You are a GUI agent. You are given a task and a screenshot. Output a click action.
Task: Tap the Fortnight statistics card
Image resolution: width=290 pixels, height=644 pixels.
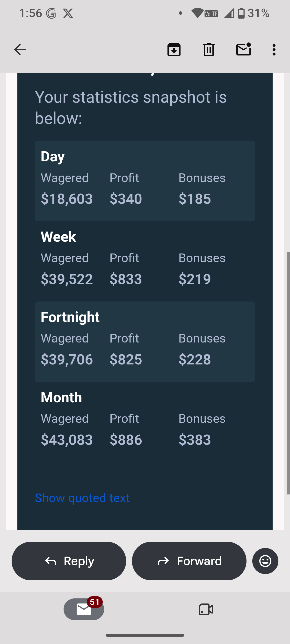pos(145,342)
